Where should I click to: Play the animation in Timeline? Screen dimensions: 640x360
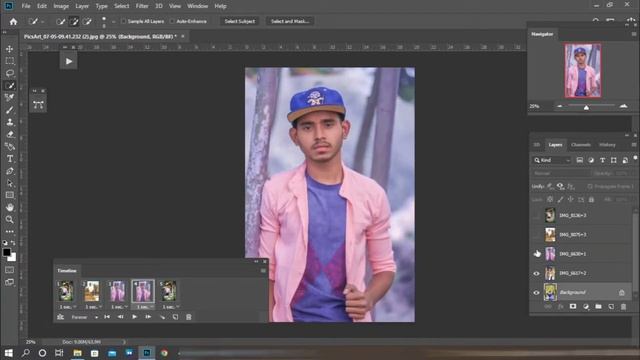(x=134, y=317)
